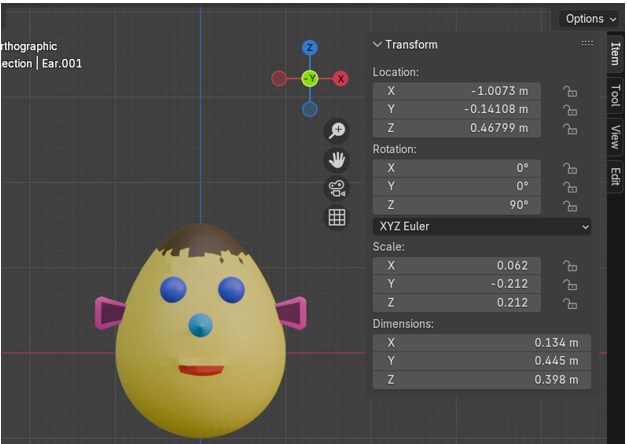
Task: Open the Edit sidebar tab
Action: pos(615,176)
